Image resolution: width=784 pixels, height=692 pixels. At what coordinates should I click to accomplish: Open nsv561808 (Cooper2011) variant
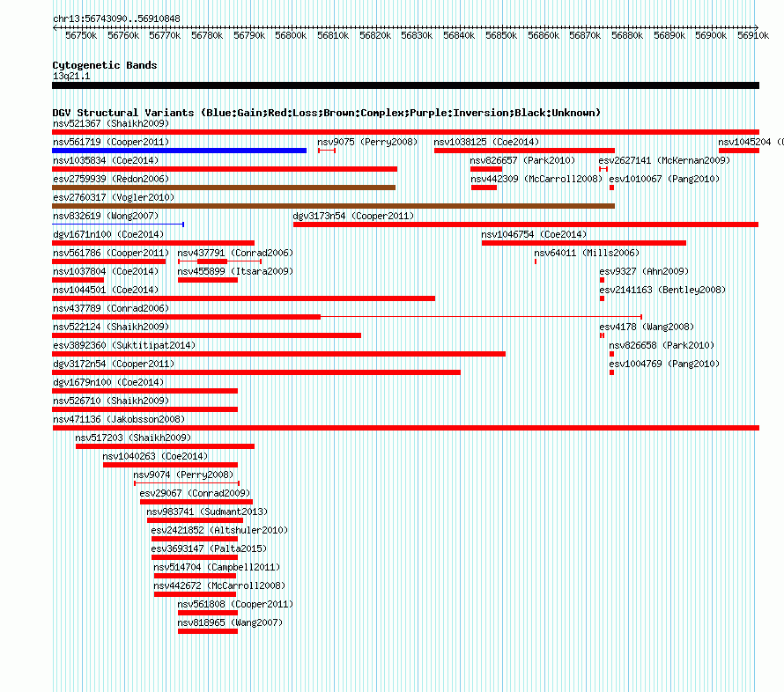[x=235, y=604]
